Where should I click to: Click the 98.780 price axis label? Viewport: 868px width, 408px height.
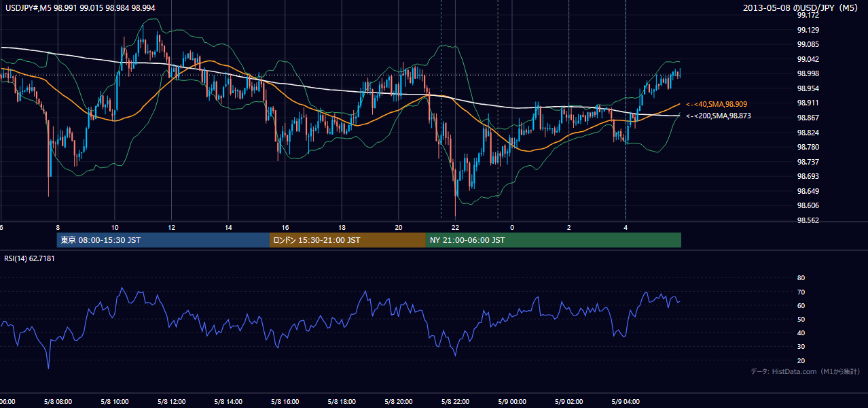pyautogui.click(x=808, y=147)
